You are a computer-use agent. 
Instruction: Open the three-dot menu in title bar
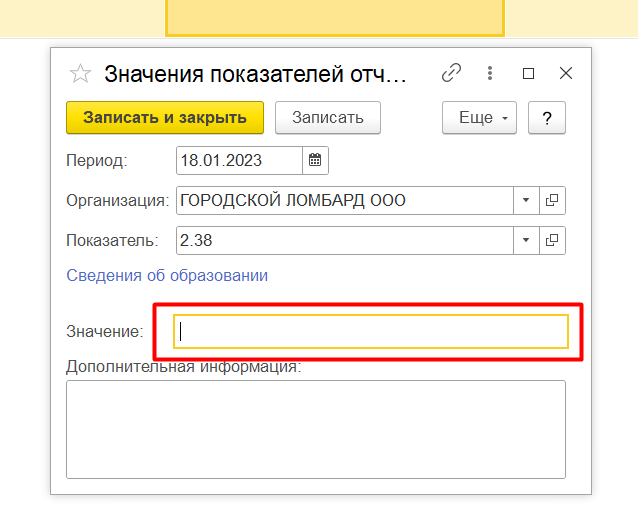pyautogui.click(x=490, y=73)
